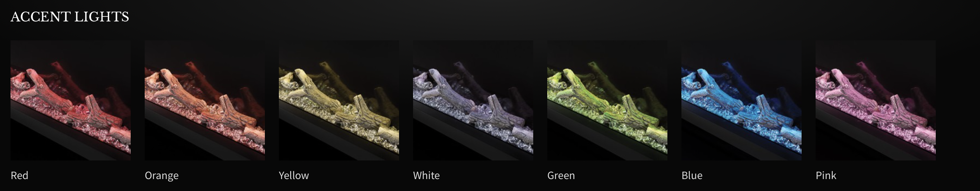Viewport: 980px width, 191px height.
Task: Click the ACCENT LIGHTS heading
Action: click(70, 17)
